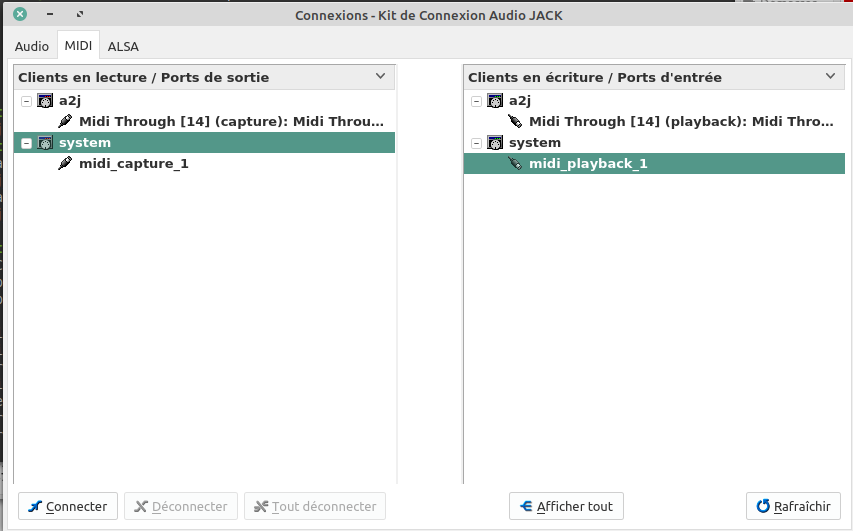Image resolution: width=853 pixels, height=531 pixels.
Task: Click the midi_capture_1 port plug icon
Action: 65,164
